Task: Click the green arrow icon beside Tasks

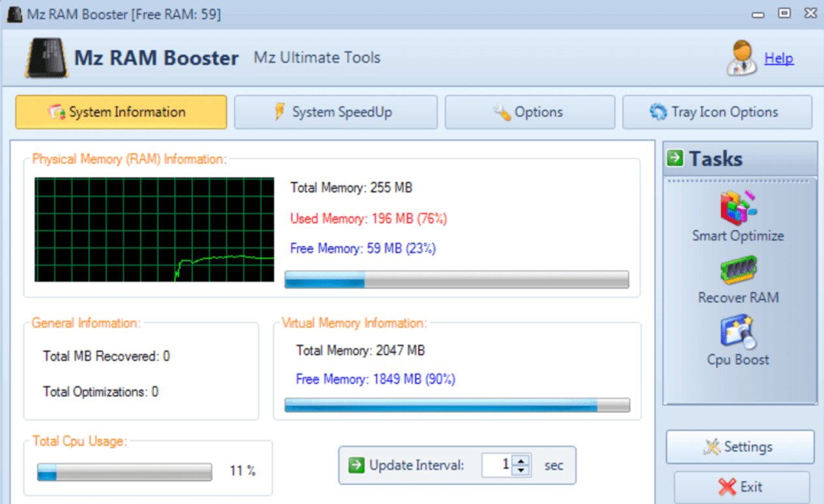Action: (x=675, y=158)
